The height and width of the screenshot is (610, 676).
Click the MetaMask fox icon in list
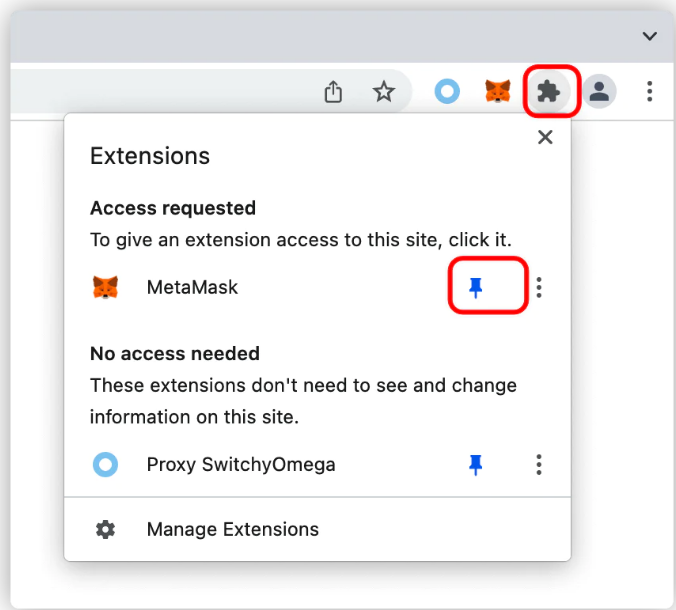coord(105,287)
